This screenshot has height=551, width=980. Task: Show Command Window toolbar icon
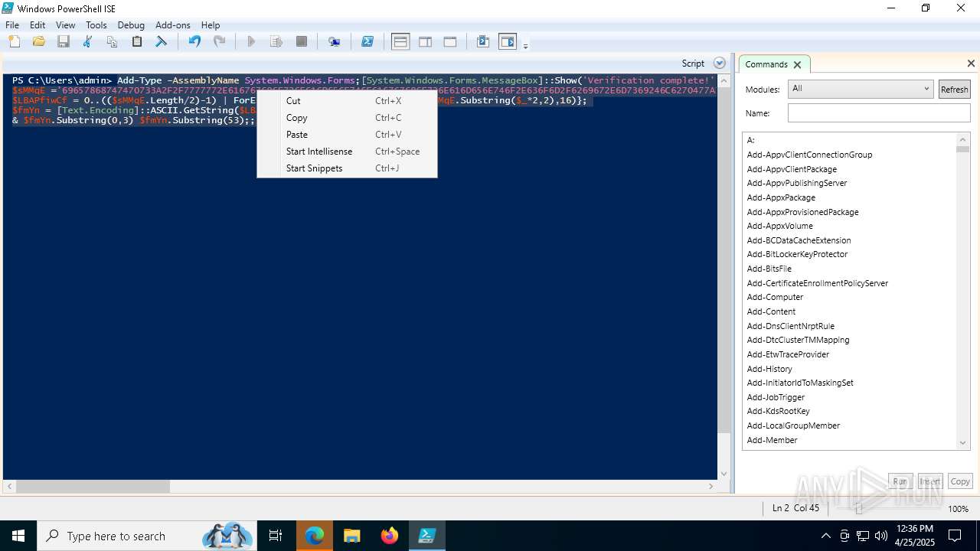pos(483,42)
